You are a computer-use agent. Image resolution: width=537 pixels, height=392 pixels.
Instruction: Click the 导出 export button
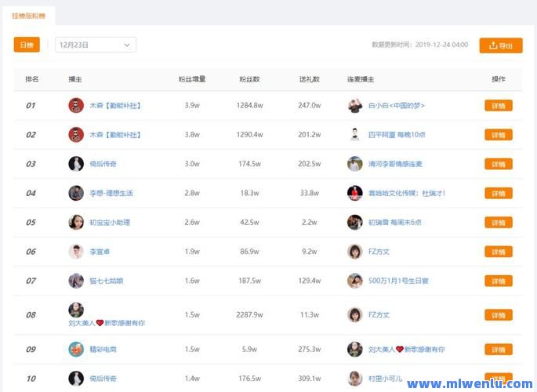[x=500, y=45]
